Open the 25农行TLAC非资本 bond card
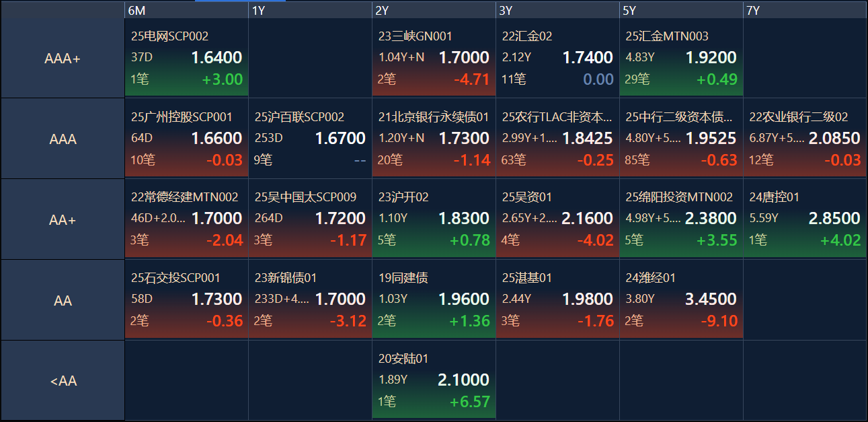868x422 pixels. [x=557, y=139]
